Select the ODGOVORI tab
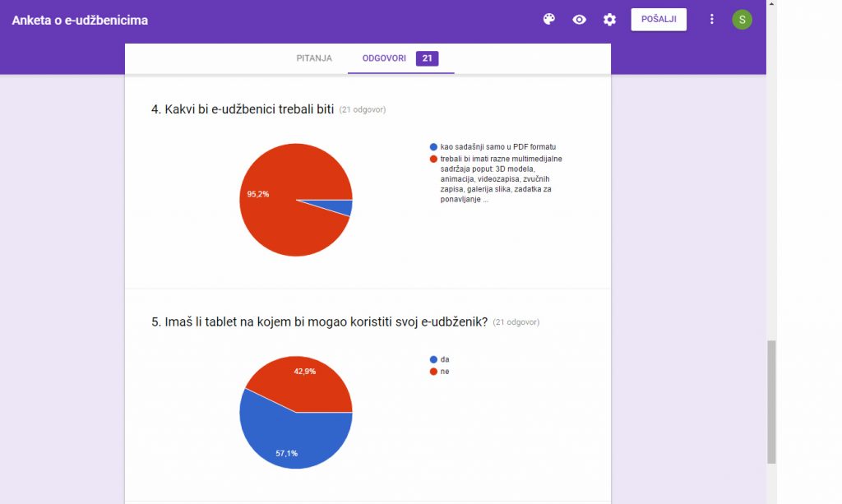Image resolution: width=842 pixels, height=504 pixels. (384, 58)
